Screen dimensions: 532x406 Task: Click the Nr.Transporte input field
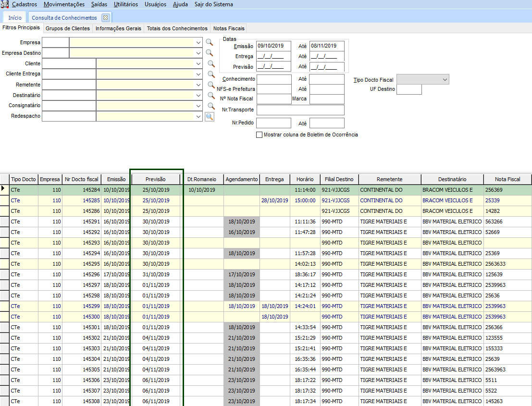300,110
